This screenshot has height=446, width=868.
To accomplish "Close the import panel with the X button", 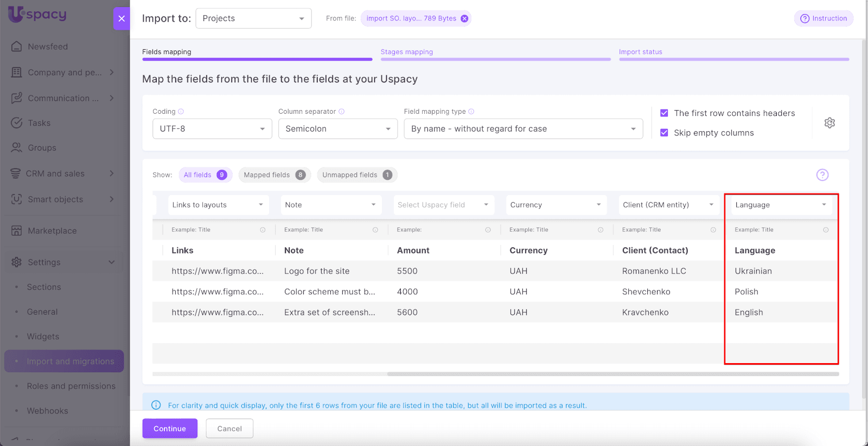I will tap(122, 18).
